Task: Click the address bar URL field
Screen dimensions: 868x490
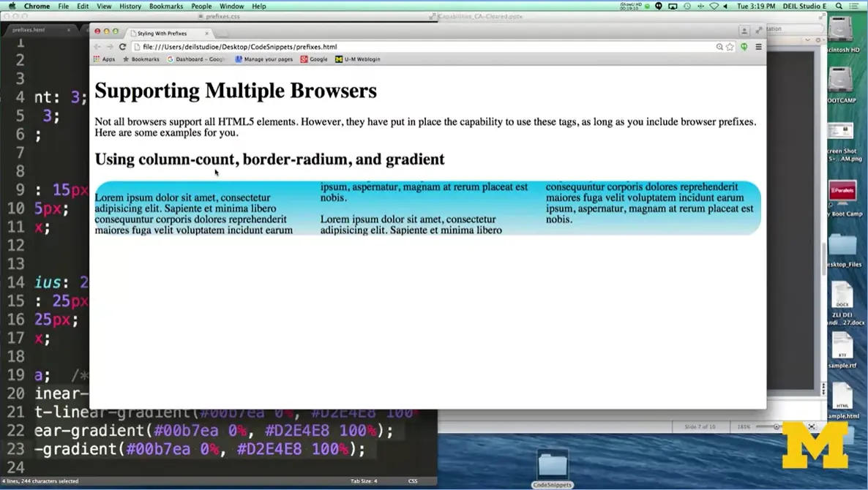Action: click(x=417, y=47)
